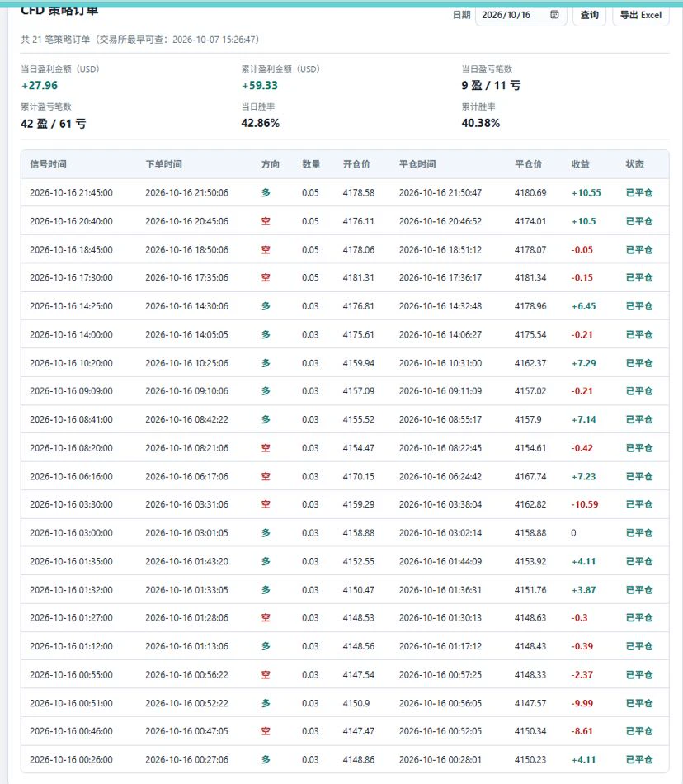Click the 开仓价 column header
This screenshot has height=784, width=683.
click(356, 164)
